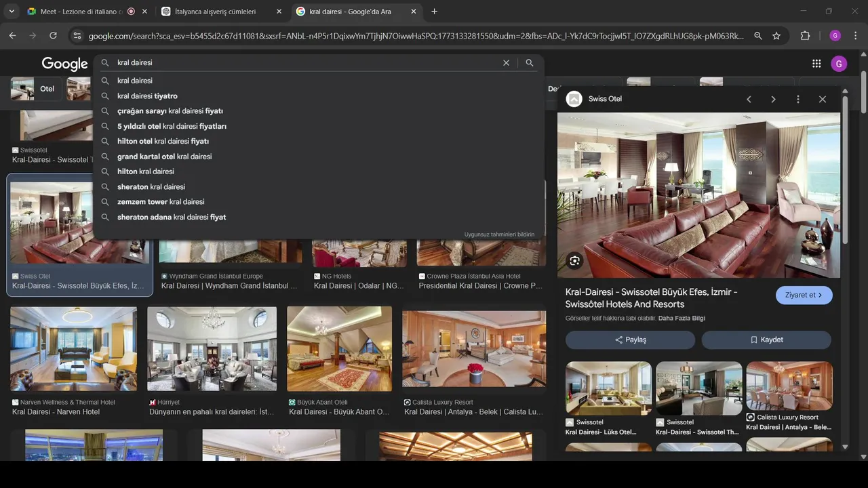868x488 pixels.
Task: Click the Ziyaret et button
Action: click(x=804, y=295)
